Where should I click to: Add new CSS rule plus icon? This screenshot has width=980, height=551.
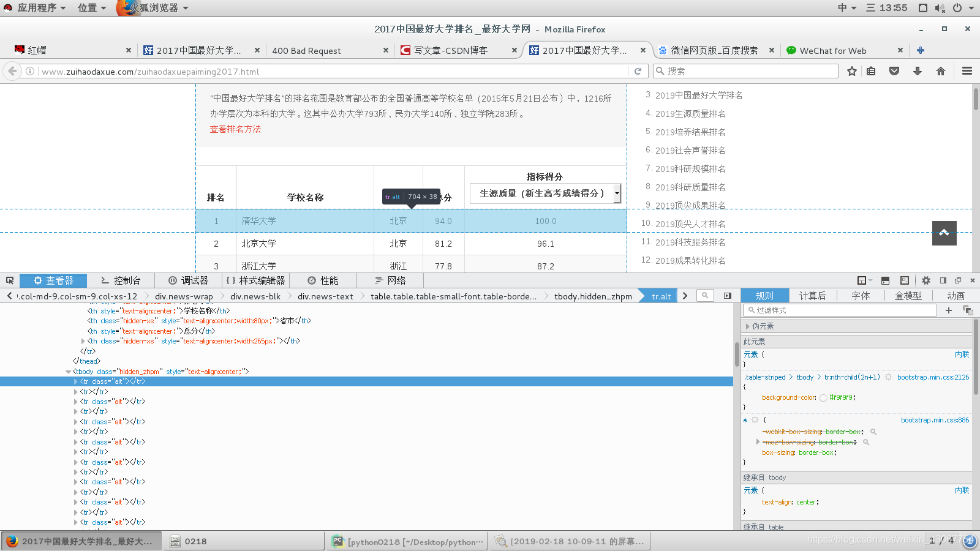[x=949, y=310]
